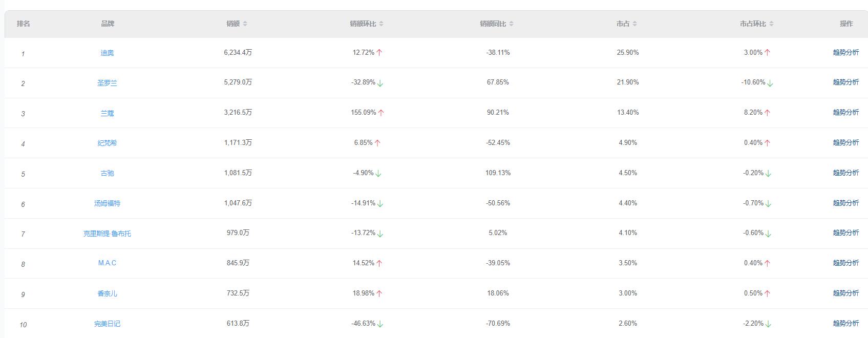Viewport: 868px width, 338px height.
Task: Sort by 市占 column icon
Action: point(634,24)
